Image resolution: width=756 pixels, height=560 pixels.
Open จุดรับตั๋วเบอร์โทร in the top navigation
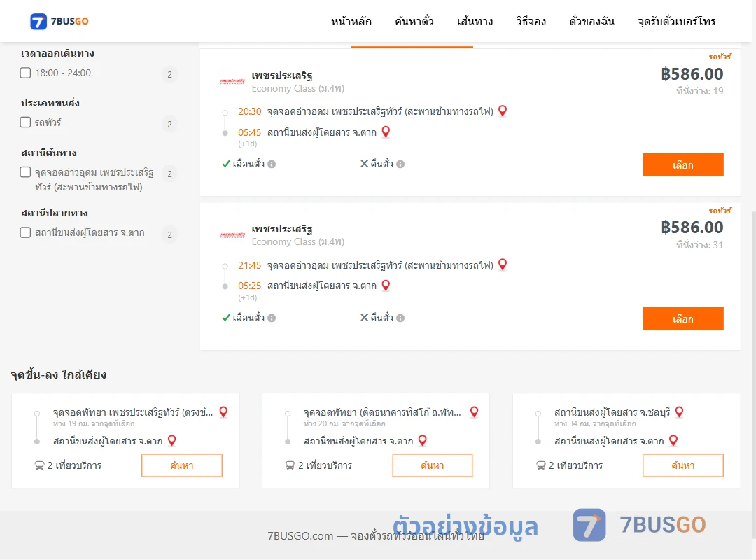point(676,21)
